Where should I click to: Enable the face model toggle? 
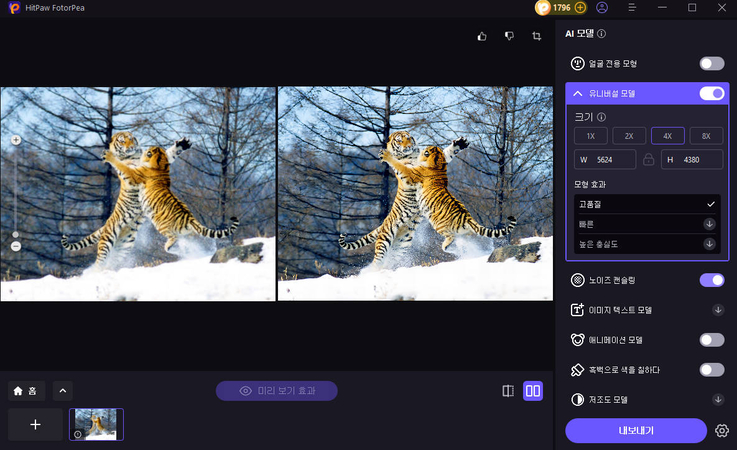coord(712,63)
